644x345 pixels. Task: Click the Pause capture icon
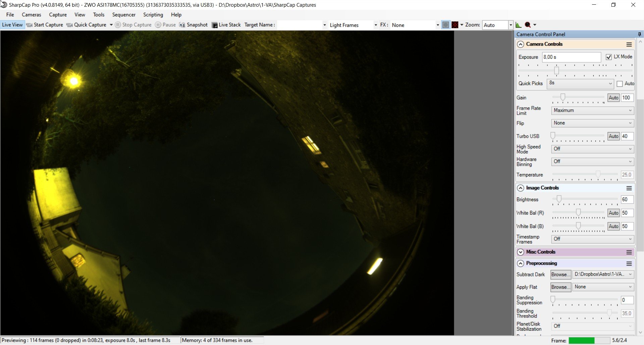pyautogui.click(x=158, y=25)
